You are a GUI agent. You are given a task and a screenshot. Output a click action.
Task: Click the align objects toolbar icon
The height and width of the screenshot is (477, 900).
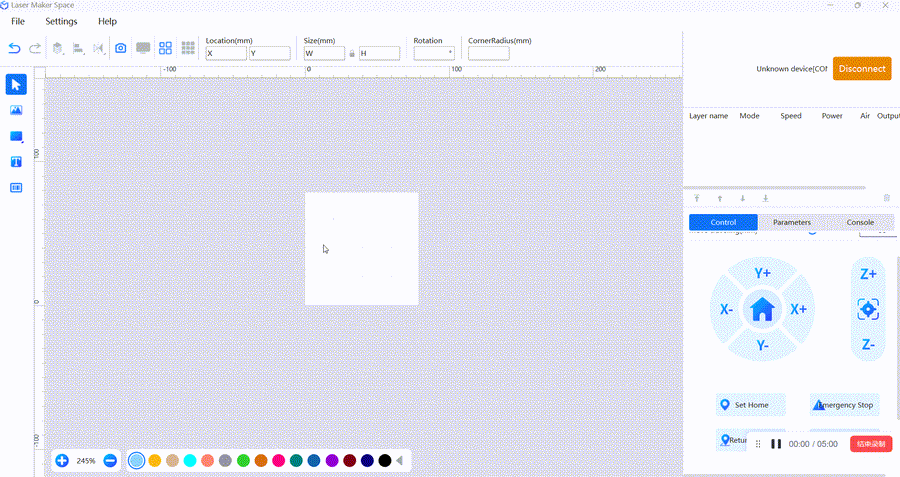tap(79, 48)
